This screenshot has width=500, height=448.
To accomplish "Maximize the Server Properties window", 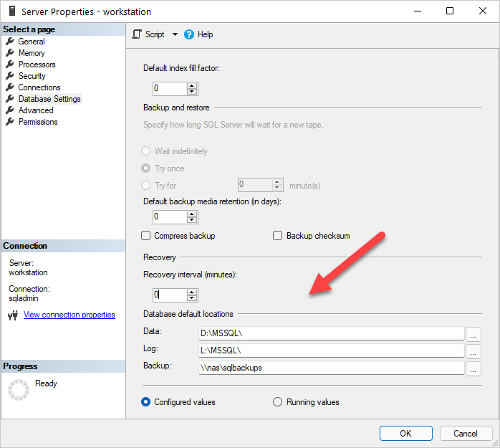I will click(450, 11).
